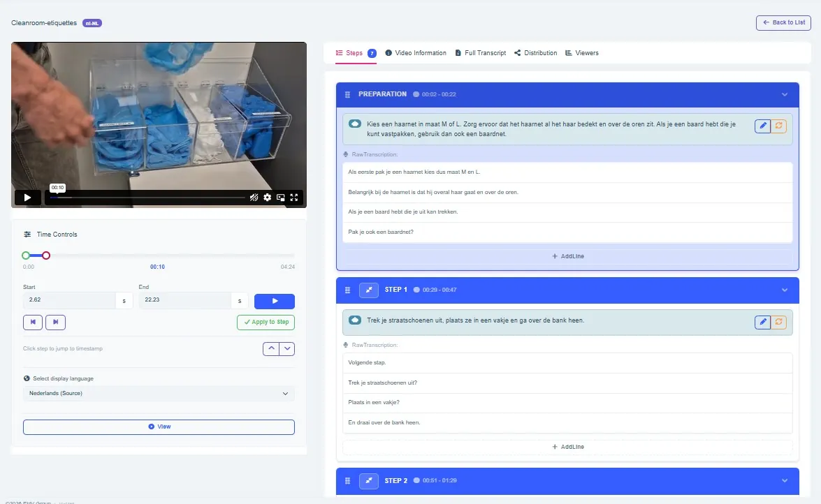Move to previous step with up chevron
Viewport: 821px width, 504px height.
coord(271,348)
